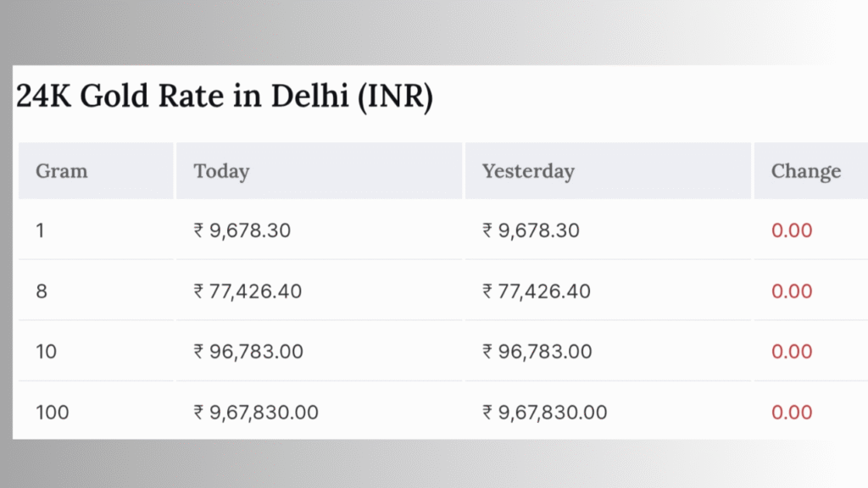Click yesterday's price ₹ 77,426.40

[537, 291]
